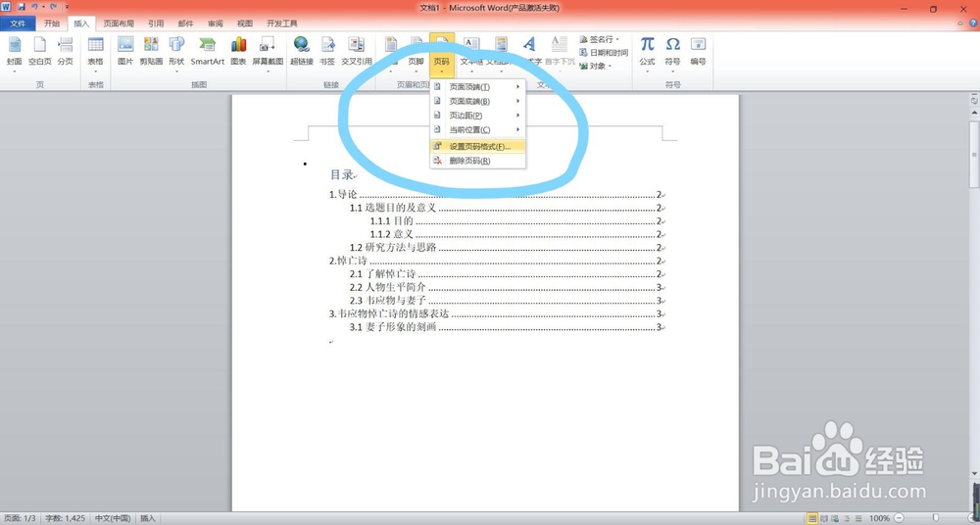
Task: Open the table (表格) insert tool
Action: pos(95,54)
